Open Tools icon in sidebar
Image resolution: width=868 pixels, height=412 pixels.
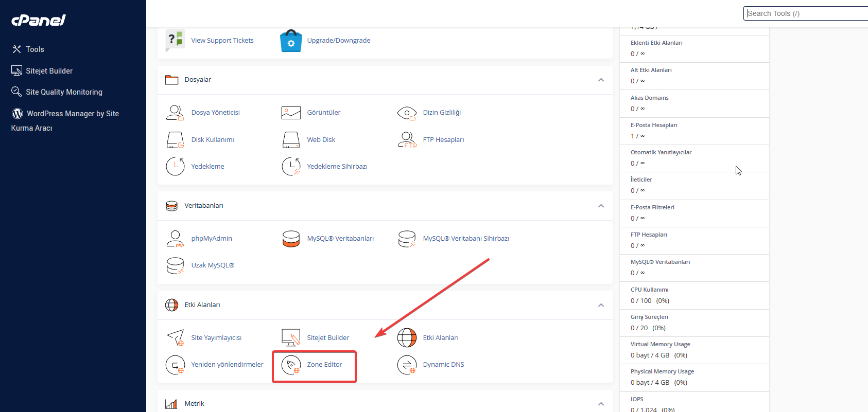click(16, 49)
